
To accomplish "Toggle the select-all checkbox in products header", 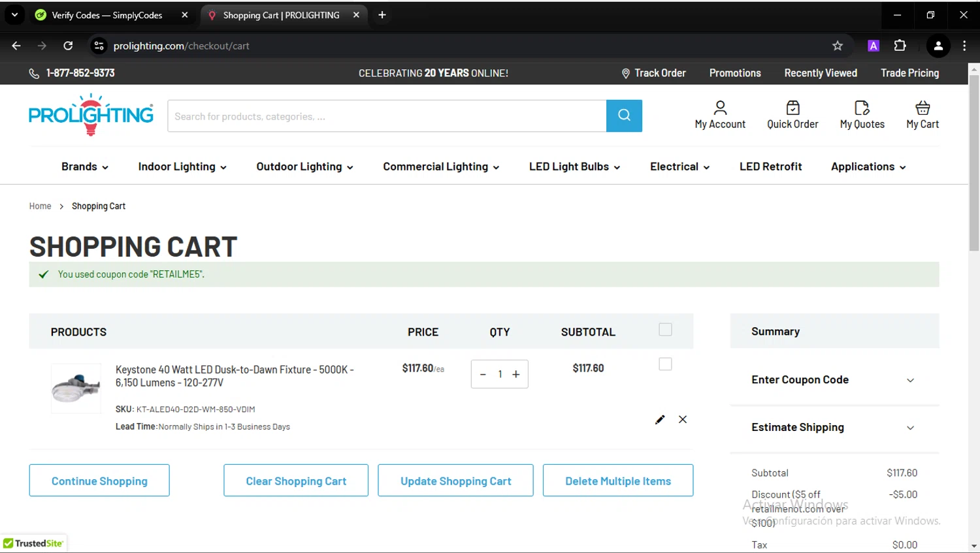I will tap(665, 330).
